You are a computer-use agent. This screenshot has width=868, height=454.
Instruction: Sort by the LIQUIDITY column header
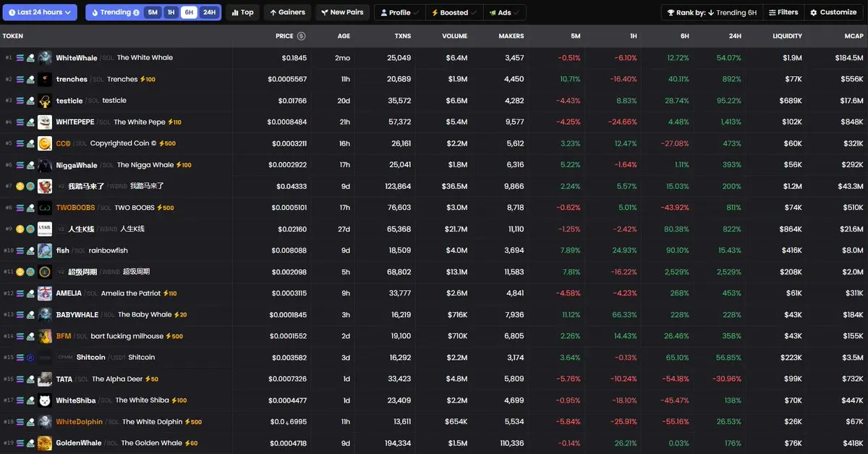point(787,36)
